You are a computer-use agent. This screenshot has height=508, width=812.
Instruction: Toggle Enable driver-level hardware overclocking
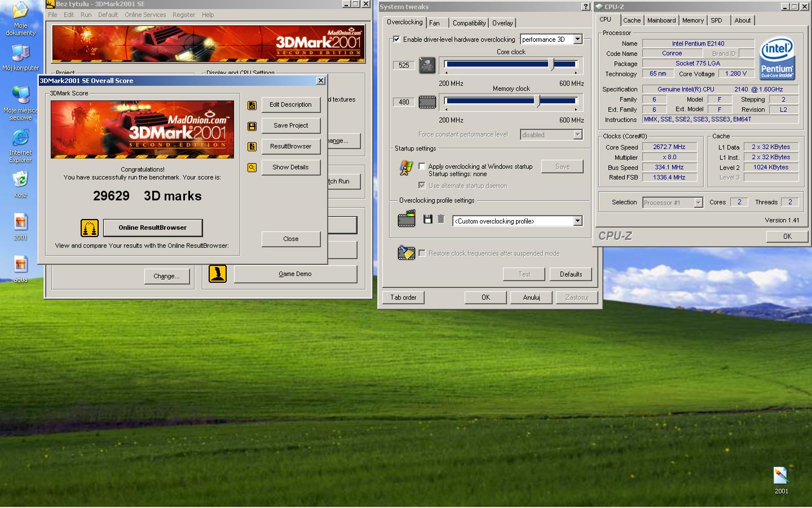pos(397,40)
